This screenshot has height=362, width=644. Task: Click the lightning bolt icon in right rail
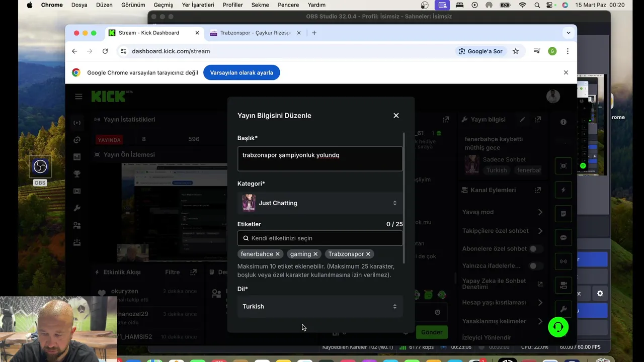(x=563, y=190)
